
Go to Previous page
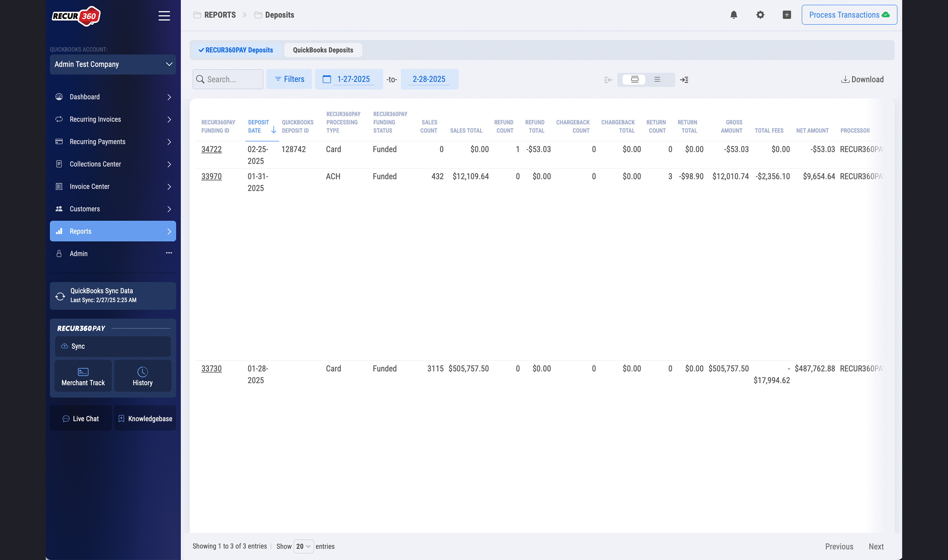pyautogui.click(x=839, y=546)
